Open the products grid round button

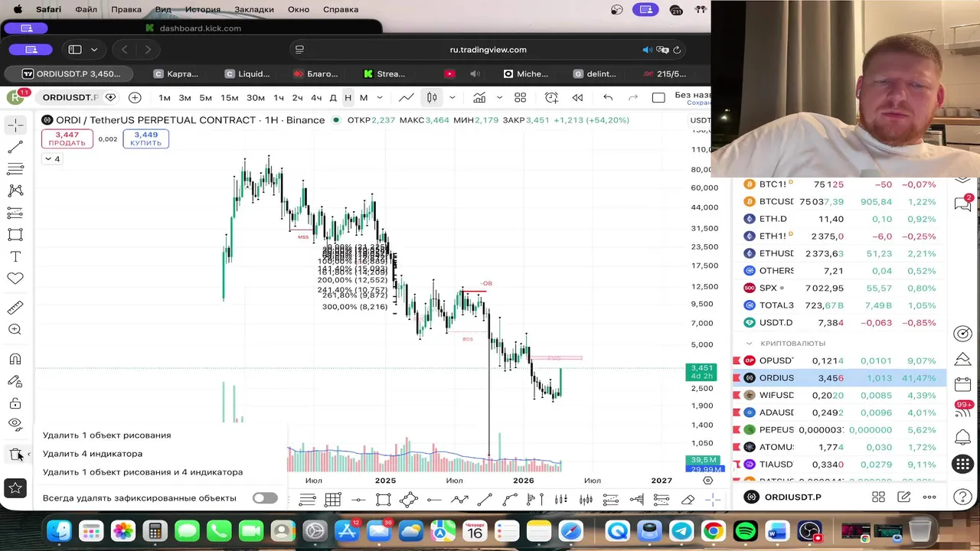tap(962, 464)
